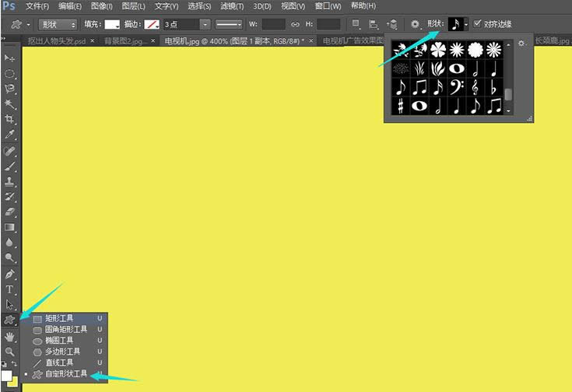This screenshot has height=392, width=572.
Task: Open the 编辑(E) menu
Action: 70,6
